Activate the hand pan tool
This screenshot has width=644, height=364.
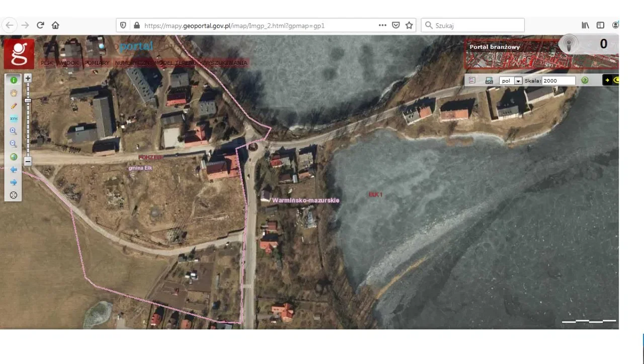(14, 93)
